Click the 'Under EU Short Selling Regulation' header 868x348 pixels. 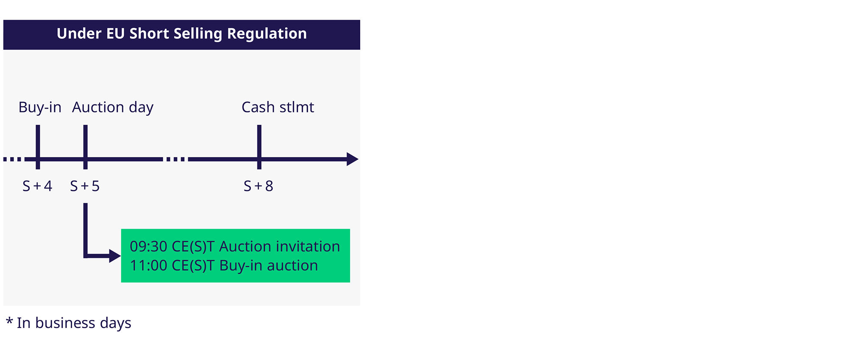(181, 34)
